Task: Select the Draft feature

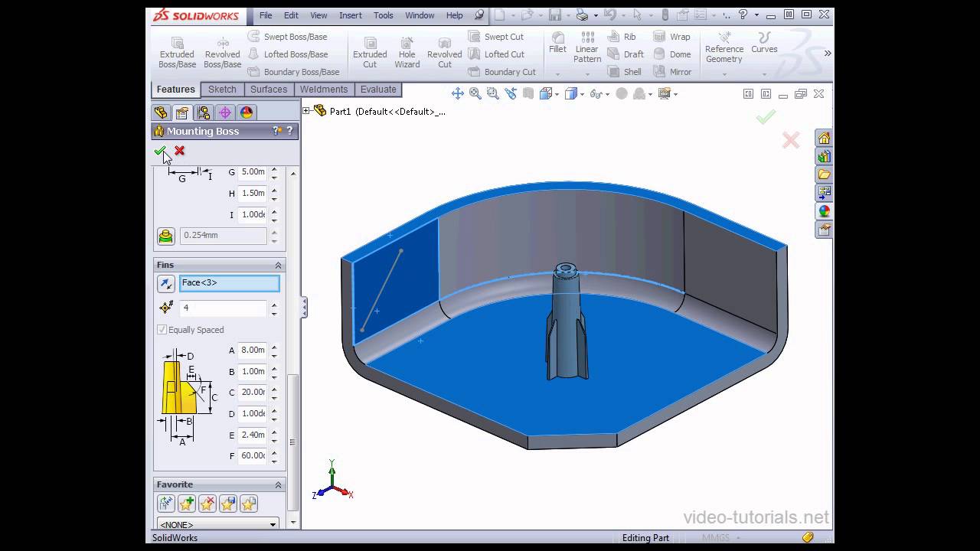Action: point(626,54)
